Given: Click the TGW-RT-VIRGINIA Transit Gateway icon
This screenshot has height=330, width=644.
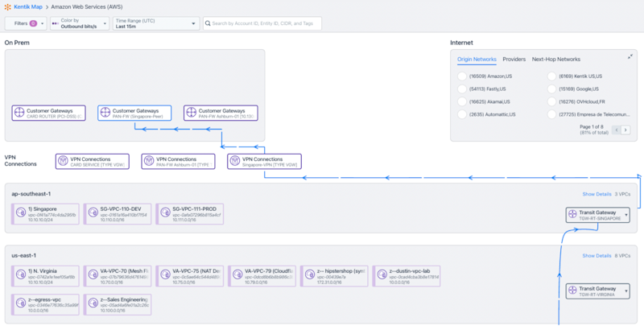Looking at the screenshot, I should click(572, 291).
